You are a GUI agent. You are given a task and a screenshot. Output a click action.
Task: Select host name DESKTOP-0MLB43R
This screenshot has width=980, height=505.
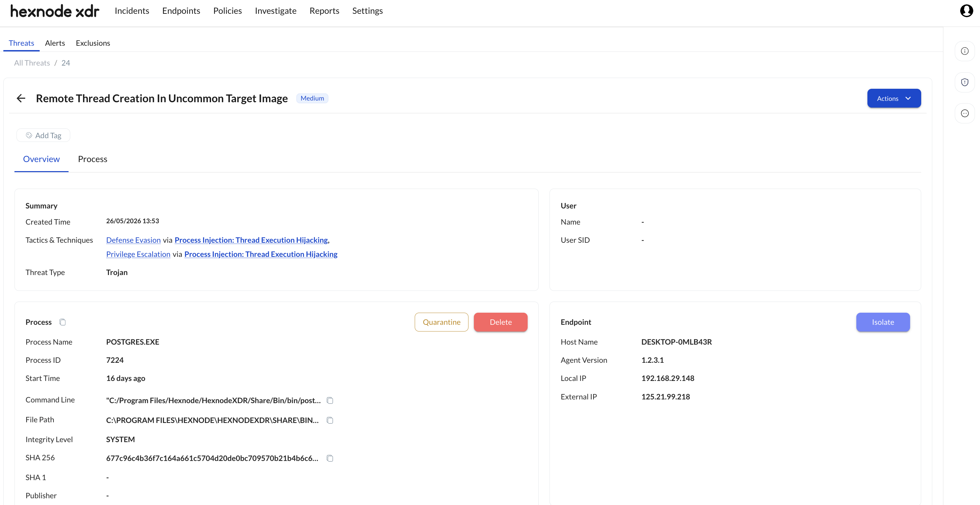point(677,342)
